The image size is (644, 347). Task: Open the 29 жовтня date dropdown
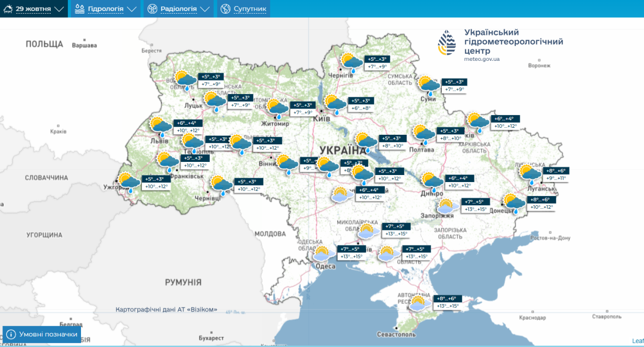click(x=59, y=9)
